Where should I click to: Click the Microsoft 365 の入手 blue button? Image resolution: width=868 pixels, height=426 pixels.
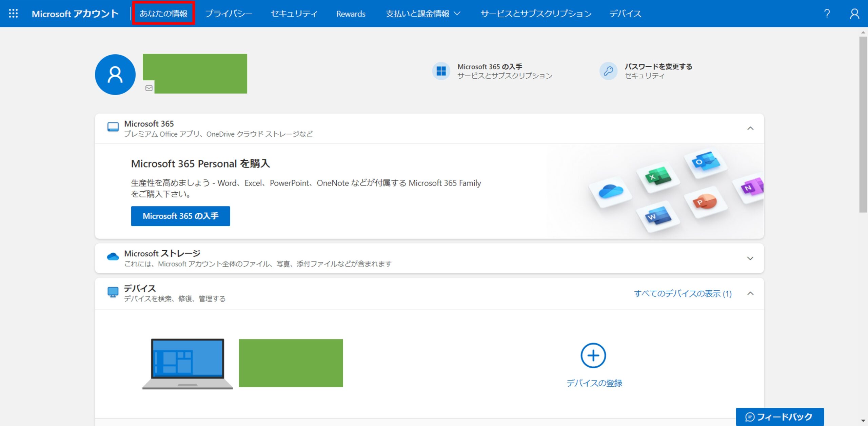point(180,216)
